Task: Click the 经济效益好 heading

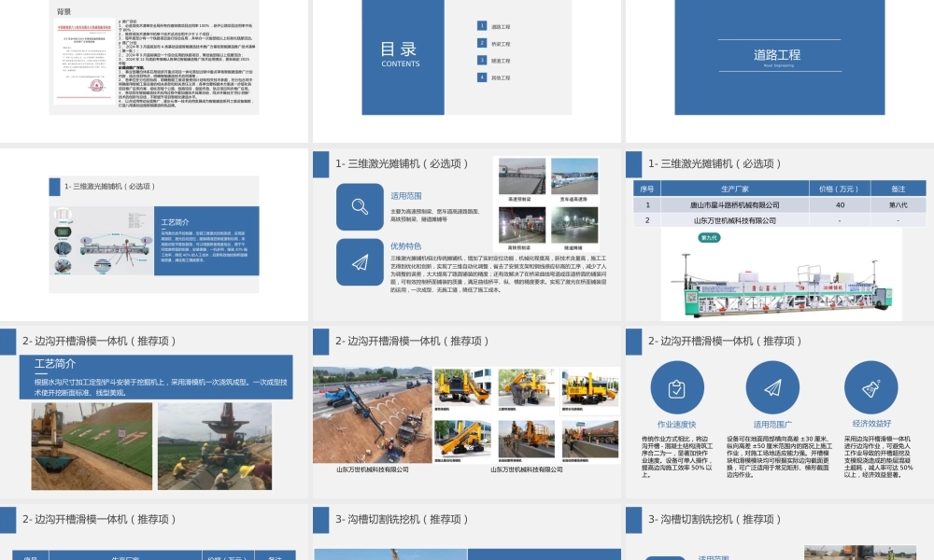Action: click(x=871, y=423)
